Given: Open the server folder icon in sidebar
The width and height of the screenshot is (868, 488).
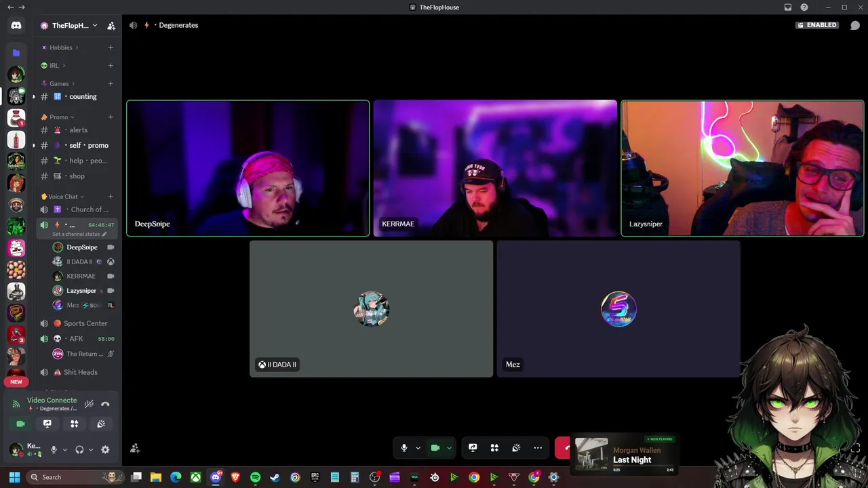Looking at the screenshot, I should tap(16, 52).
